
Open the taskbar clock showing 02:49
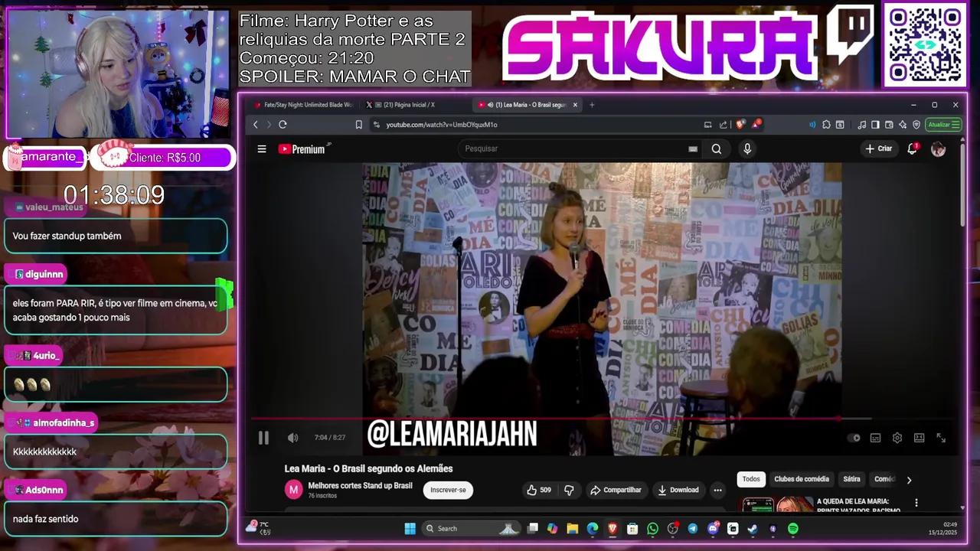[943, 528]
